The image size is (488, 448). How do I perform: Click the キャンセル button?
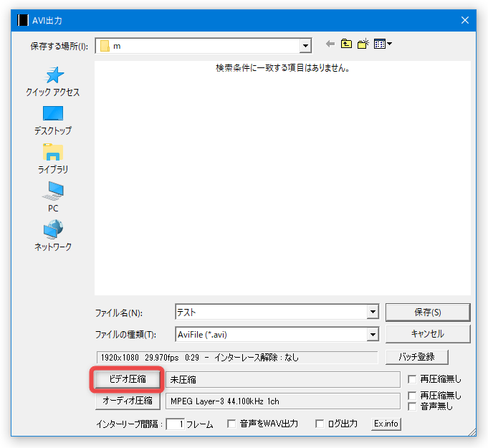coord(428,334)
